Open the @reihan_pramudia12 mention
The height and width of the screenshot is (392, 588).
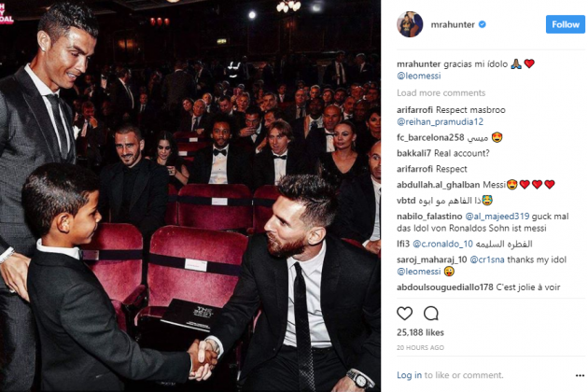coord(440,122)
